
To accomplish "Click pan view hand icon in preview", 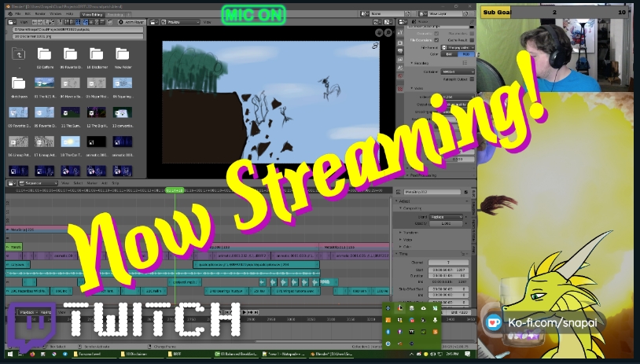I will tap(379, 33).
